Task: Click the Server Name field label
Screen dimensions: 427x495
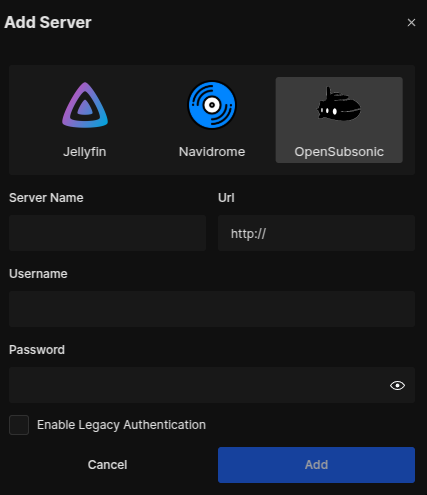Action: [x=46, y=198]
